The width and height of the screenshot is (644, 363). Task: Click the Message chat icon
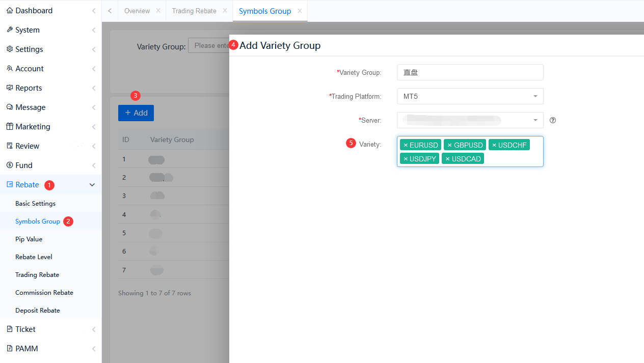point(10,107)
